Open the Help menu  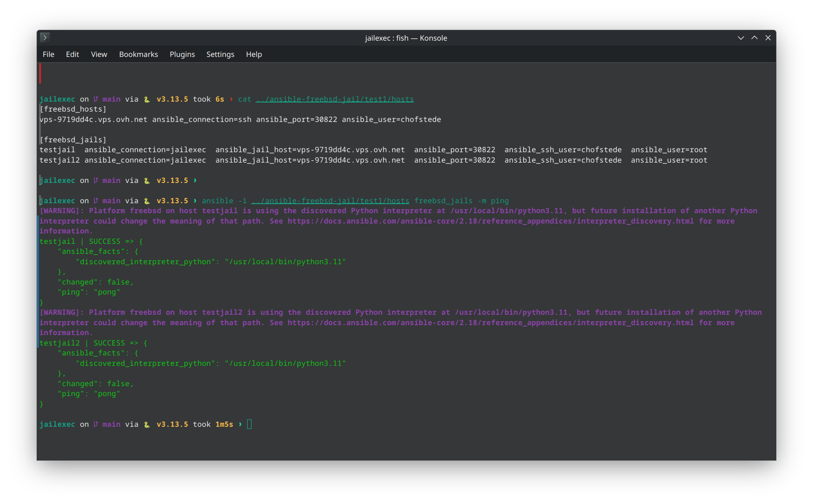coord(254,54)
